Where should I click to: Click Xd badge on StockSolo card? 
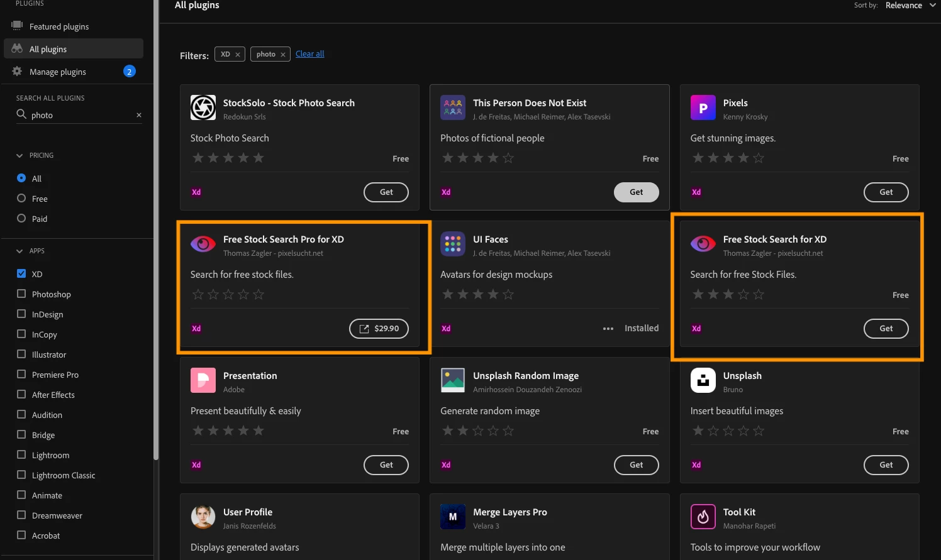click(196, 192)
